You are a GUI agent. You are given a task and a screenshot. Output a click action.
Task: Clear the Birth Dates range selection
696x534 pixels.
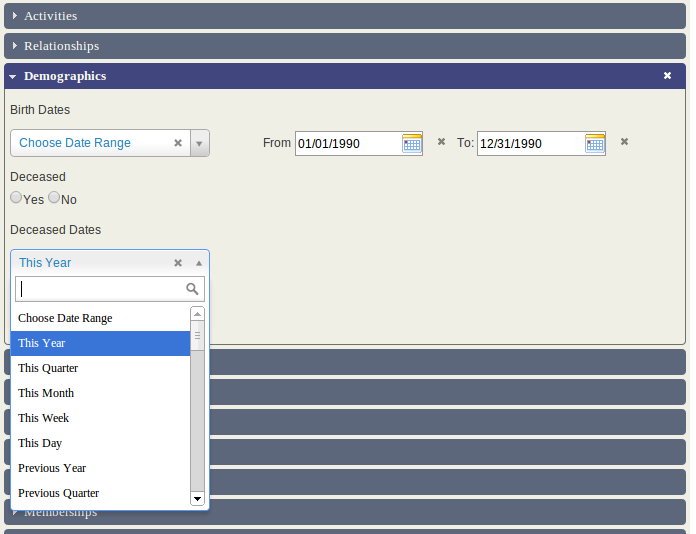[x=178, y=143]
